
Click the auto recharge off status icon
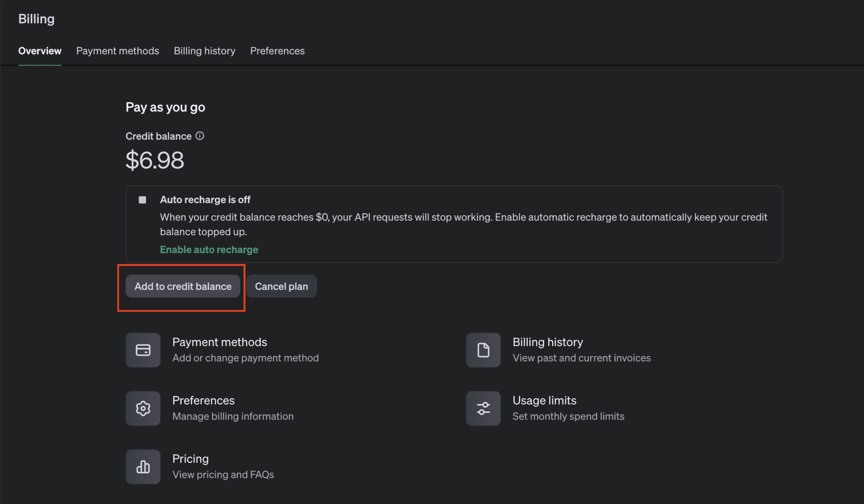pyautogui.click(x=142, y=200)
